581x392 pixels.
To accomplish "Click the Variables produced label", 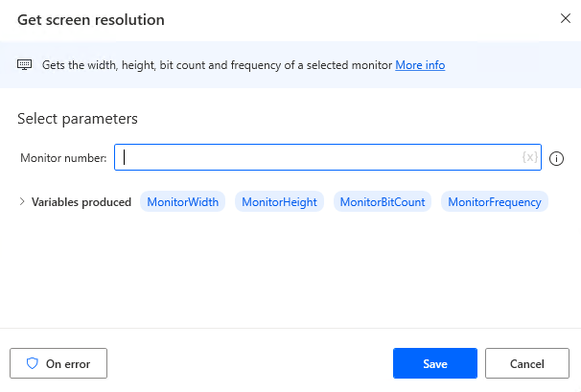I will click(81, 202).
